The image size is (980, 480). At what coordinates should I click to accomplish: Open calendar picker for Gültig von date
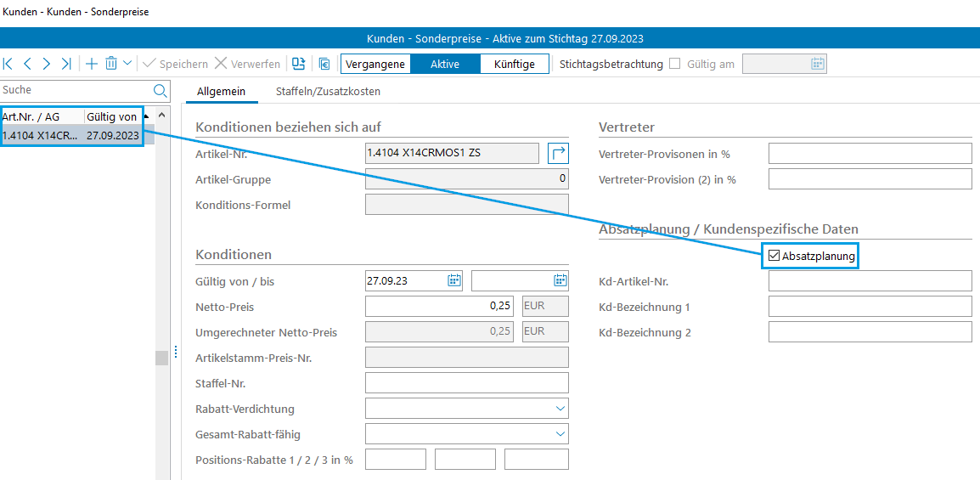pyautogui.click(x=454, y=280)
